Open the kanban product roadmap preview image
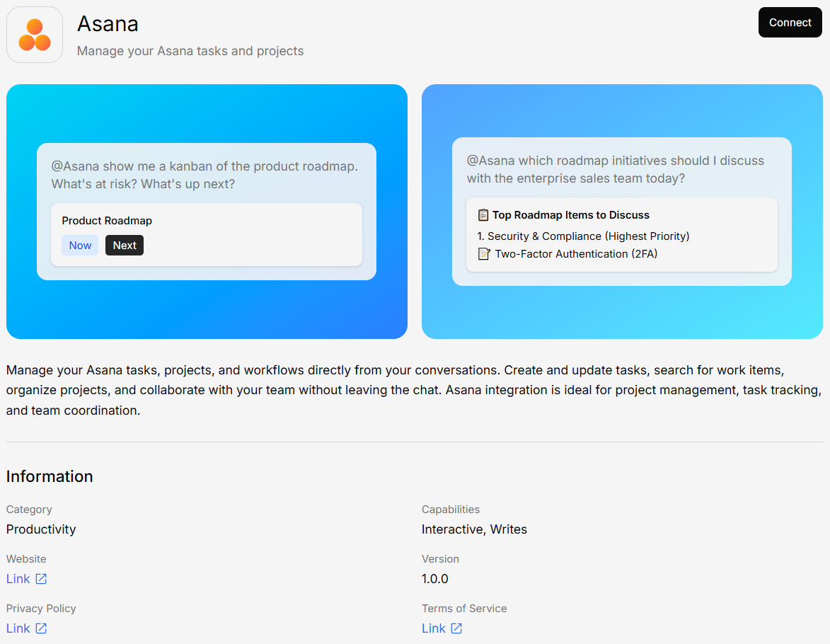This screenshot has width=830, height=644. pyautogui.click(x=207, y=311)
